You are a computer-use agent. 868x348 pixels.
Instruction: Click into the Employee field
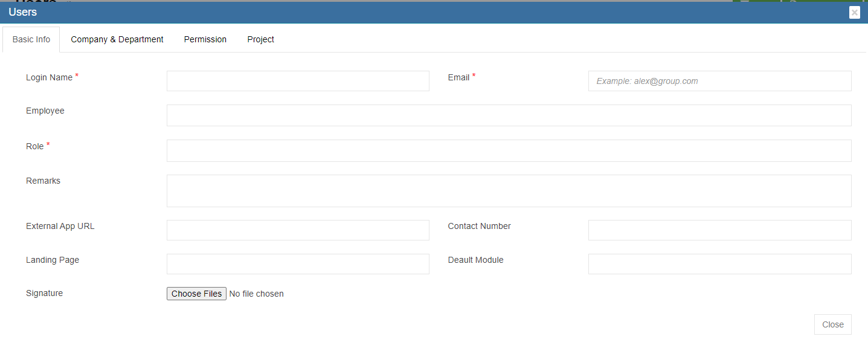pyautogui.click(x=509, y=115)
